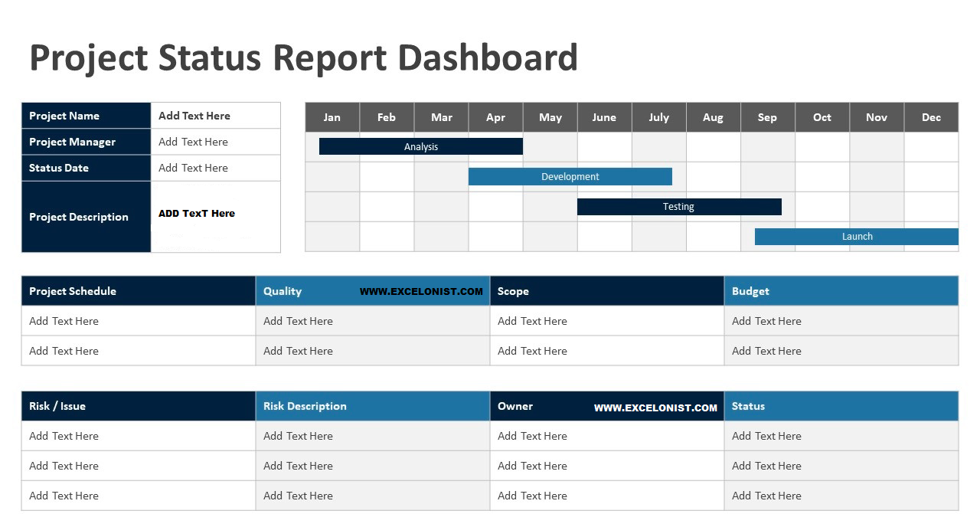Click the Status Date entry field

[x=215, y=168]
